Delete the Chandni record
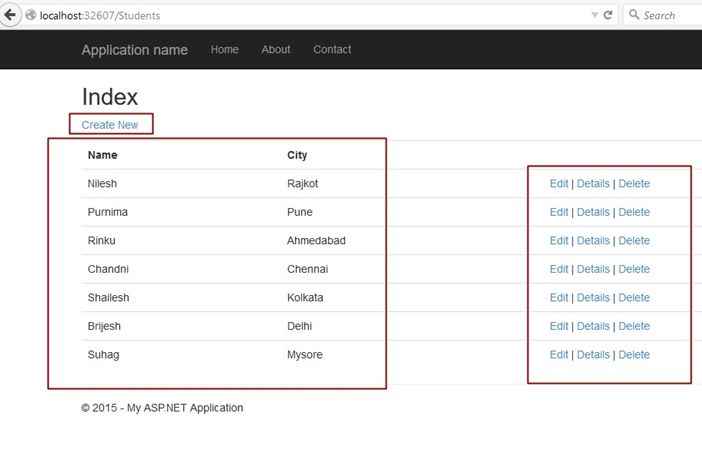The image size is (702, 467). pyautogui.click(x=634, y=269)
